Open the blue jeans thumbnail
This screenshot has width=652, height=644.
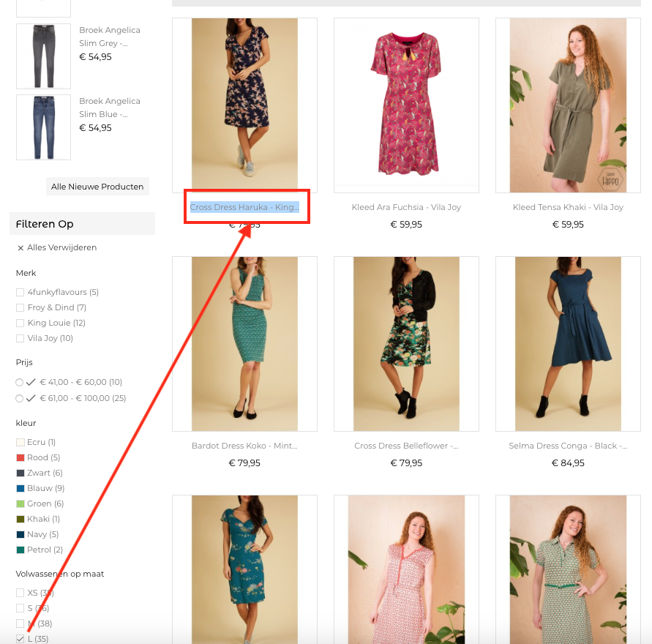(x=43, y=127)
